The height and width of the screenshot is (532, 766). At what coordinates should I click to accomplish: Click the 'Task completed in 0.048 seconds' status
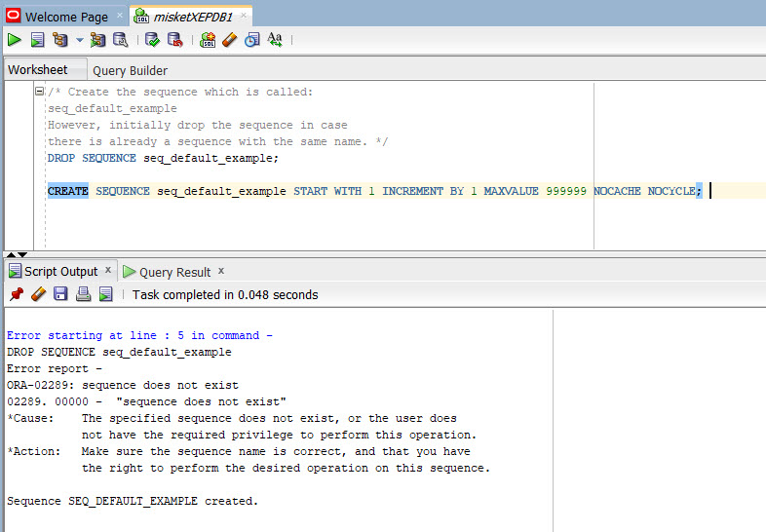(x=225, y=295)
